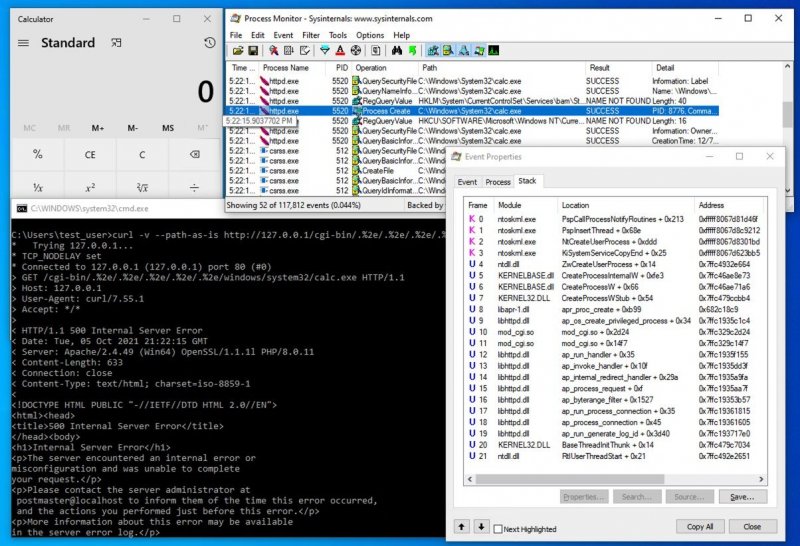Click the Save icon in Process Monitor toolbar
Viewport: 800px width, 546px height.
click(252, 50)
